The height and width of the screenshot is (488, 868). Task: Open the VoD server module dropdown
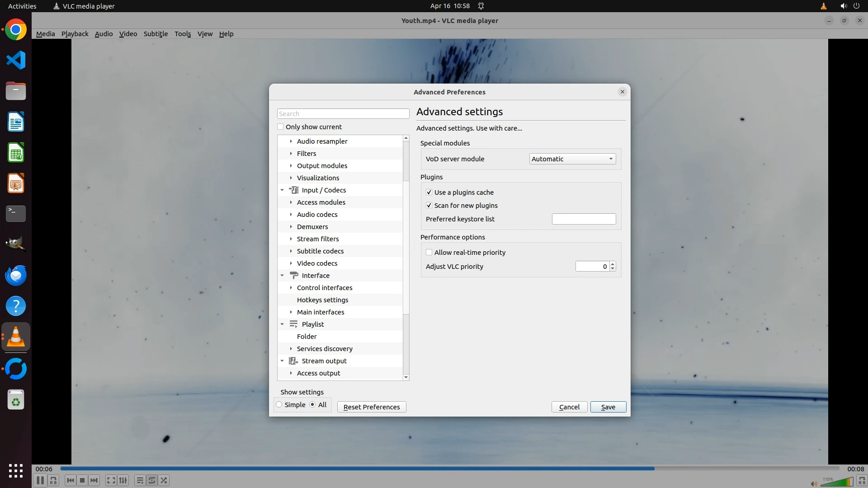tap(572, 159)
